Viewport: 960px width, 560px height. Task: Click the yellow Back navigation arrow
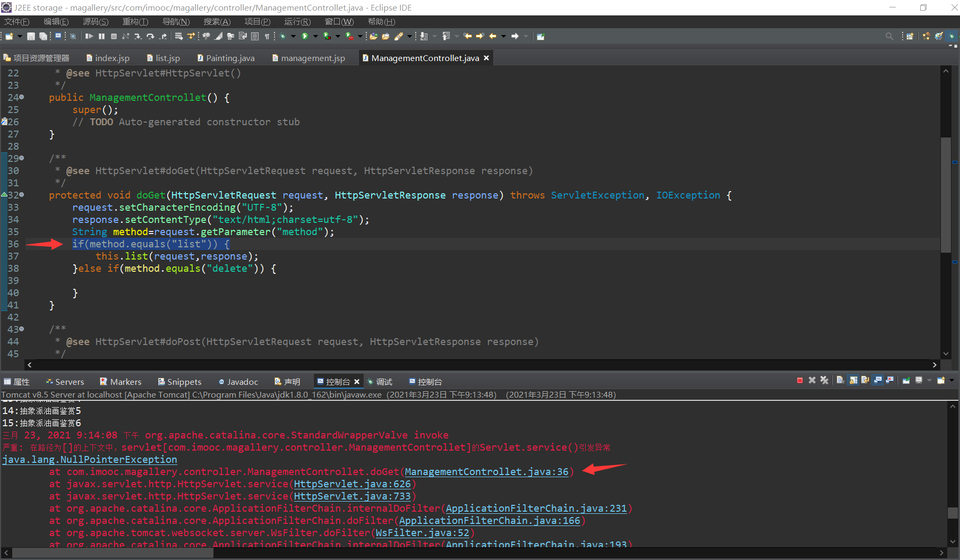pos(493,36)
